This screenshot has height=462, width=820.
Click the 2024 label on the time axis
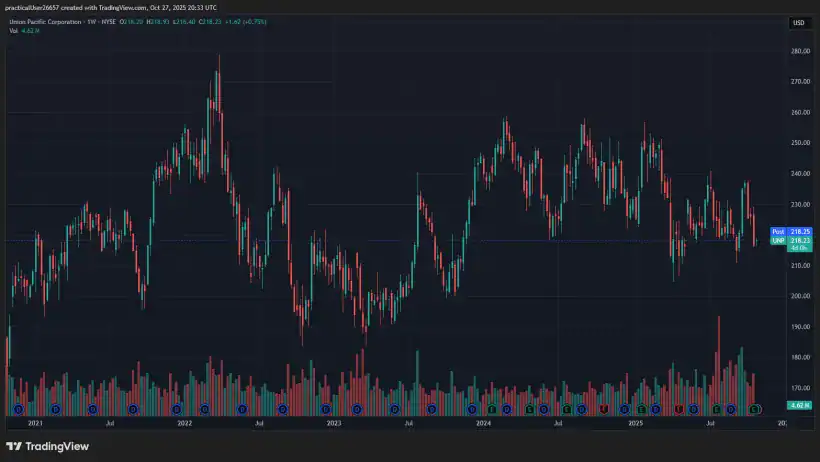[x=483, y=424]
